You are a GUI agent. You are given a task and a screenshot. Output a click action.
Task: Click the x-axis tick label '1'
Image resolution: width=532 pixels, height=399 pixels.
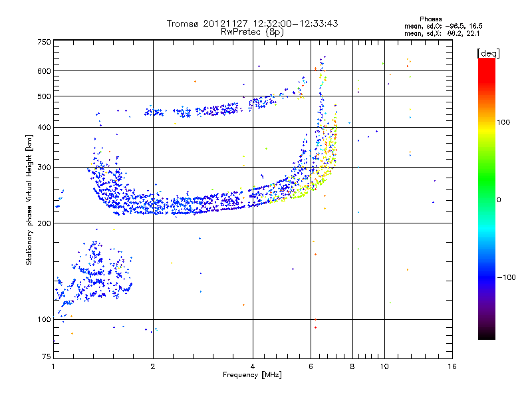click(53, 366)
